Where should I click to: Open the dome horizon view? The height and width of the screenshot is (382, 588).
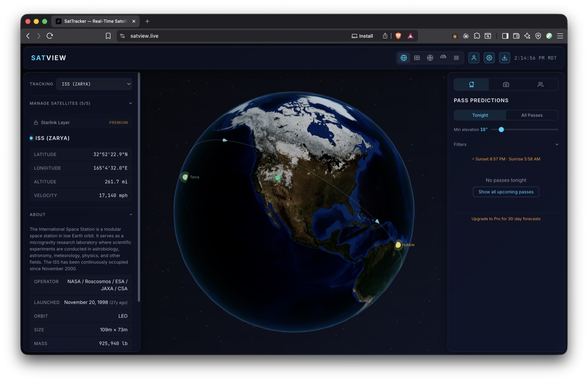pos(443,58)
